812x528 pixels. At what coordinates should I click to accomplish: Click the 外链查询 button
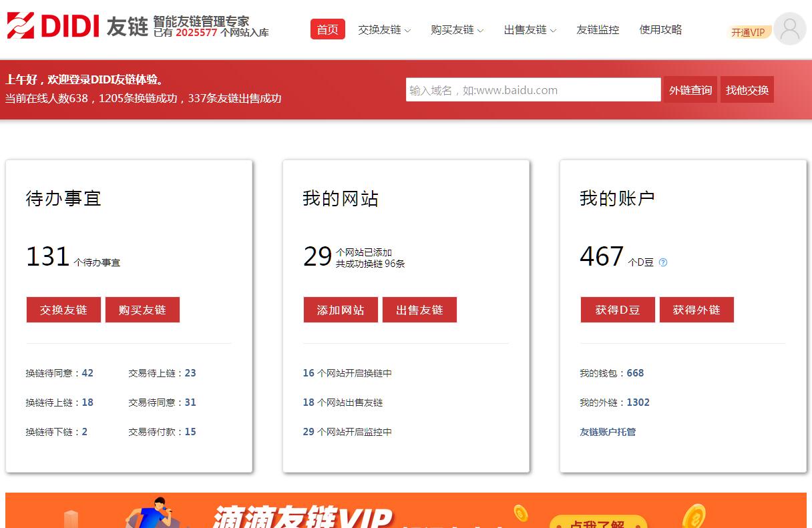(x=690, y=90)
